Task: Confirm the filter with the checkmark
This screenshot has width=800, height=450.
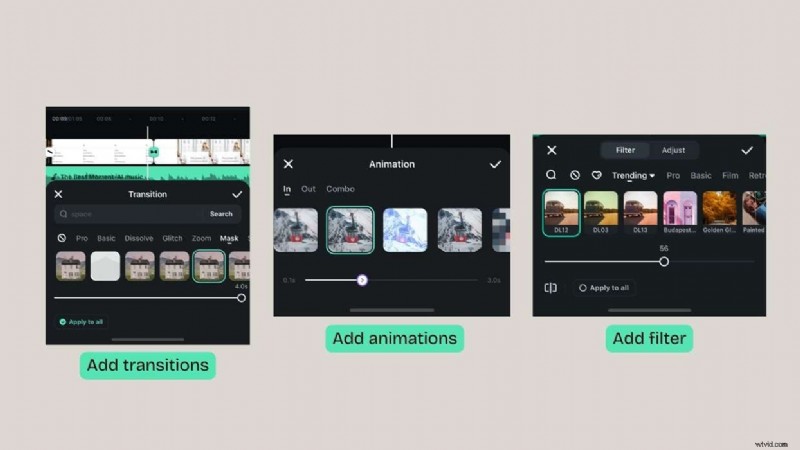Action: click(747, 150)
